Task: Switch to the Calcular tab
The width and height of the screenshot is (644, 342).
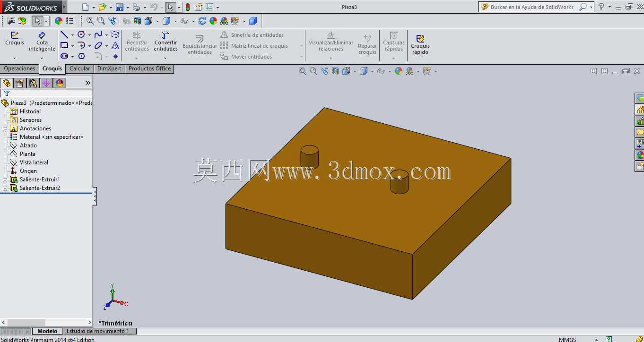Action: click(79, 69)
